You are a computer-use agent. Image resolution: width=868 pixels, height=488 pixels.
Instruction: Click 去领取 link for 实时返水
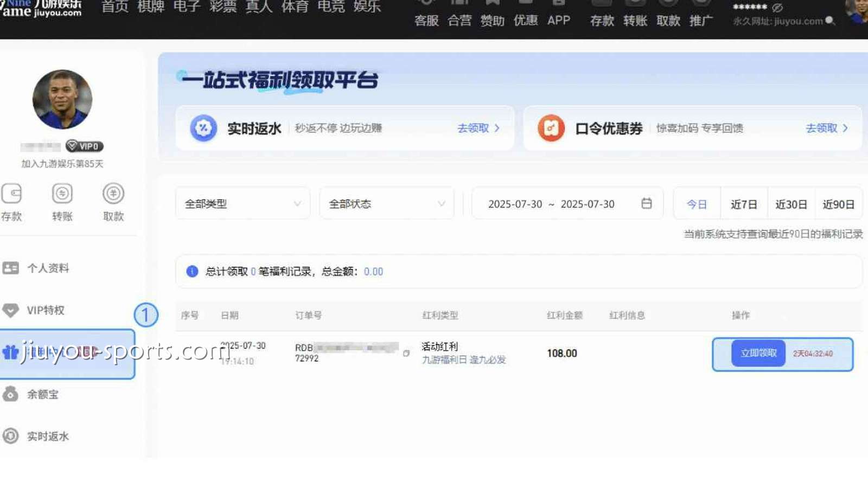coord(478,128)
